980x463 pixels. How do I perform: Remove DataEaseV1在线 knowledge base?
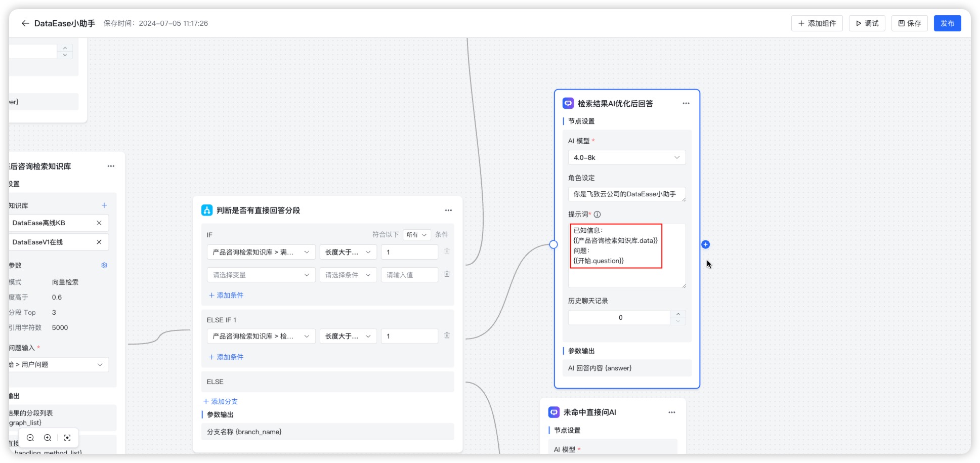coord(99,242)
